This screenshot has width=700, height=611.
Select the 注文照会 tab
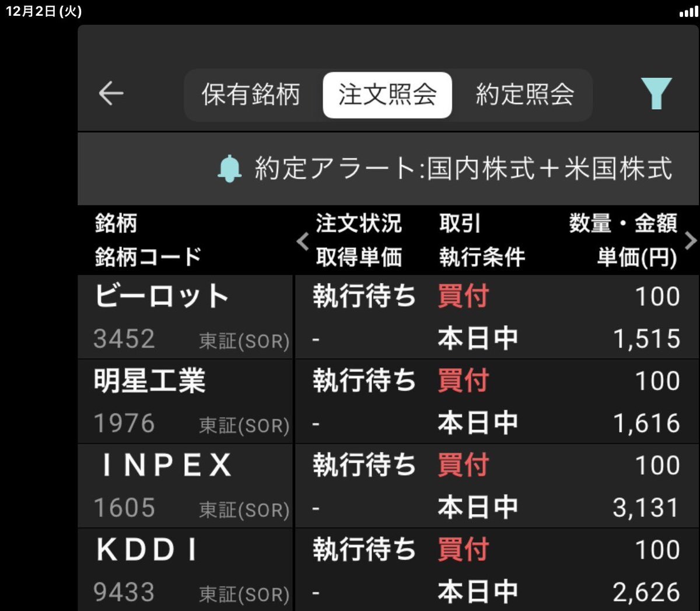[387, 95]
